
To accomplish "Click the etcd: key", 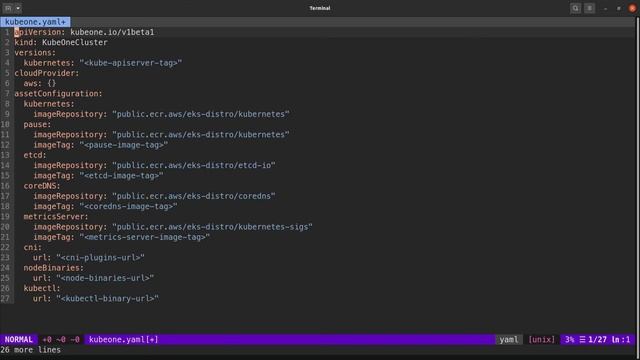I will 35,155.
